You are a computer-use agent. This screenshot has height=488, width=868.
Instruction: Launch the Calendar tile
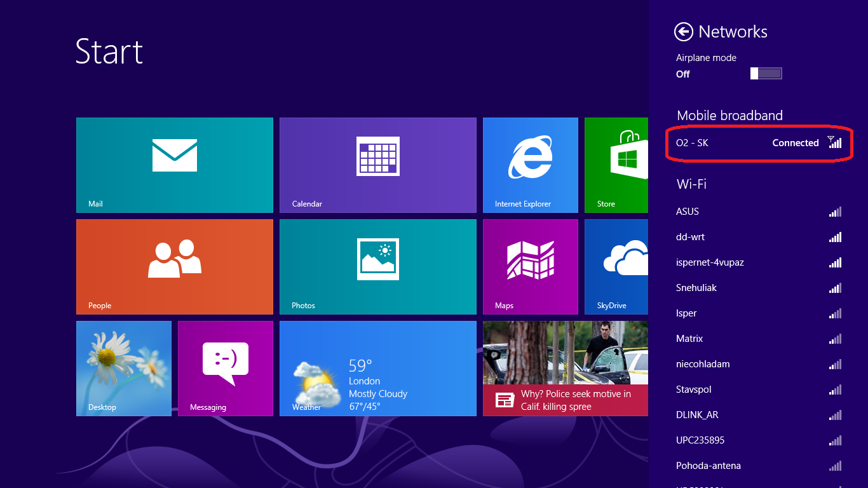[378, 165]
